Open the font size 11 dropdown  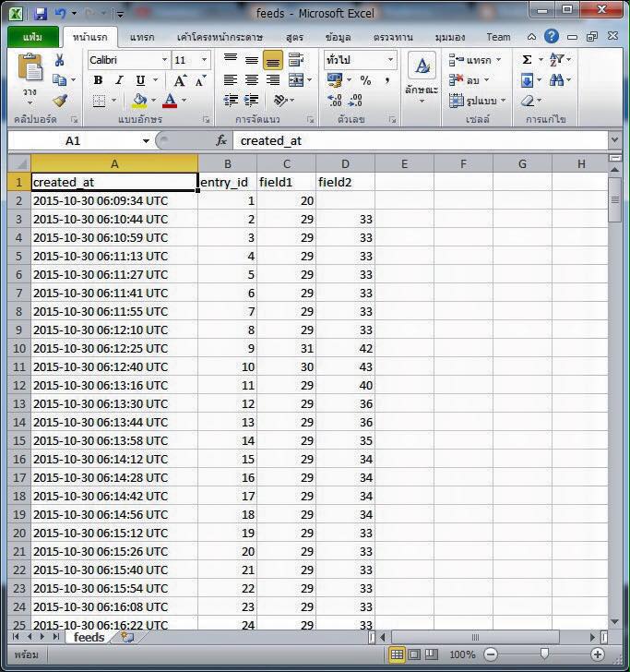point(204,60)
